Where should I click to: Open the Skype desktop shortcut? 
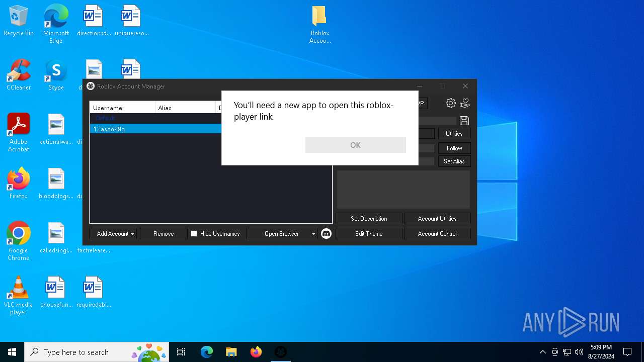click(x=56, y=75)
